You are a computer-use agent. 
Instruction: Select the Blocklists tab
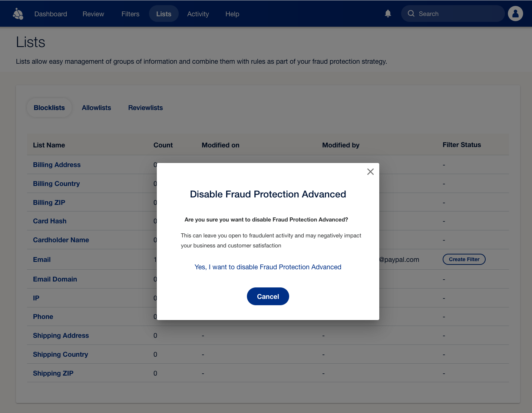tap(49, 108)
